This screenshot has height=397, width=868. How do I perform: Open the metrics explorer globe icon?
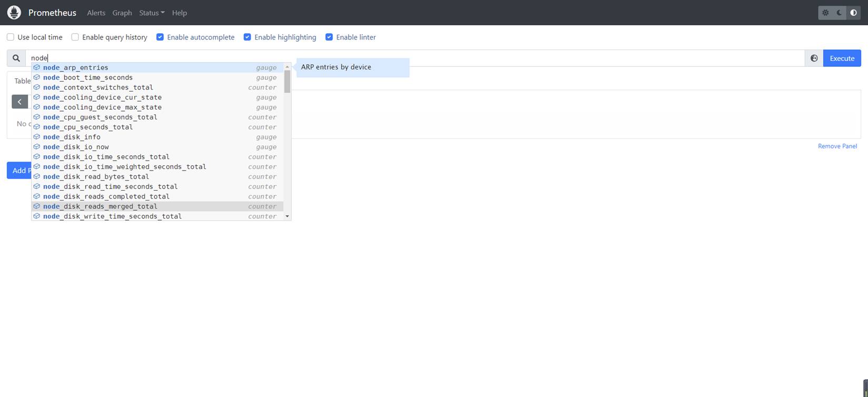tap(814, 58)
